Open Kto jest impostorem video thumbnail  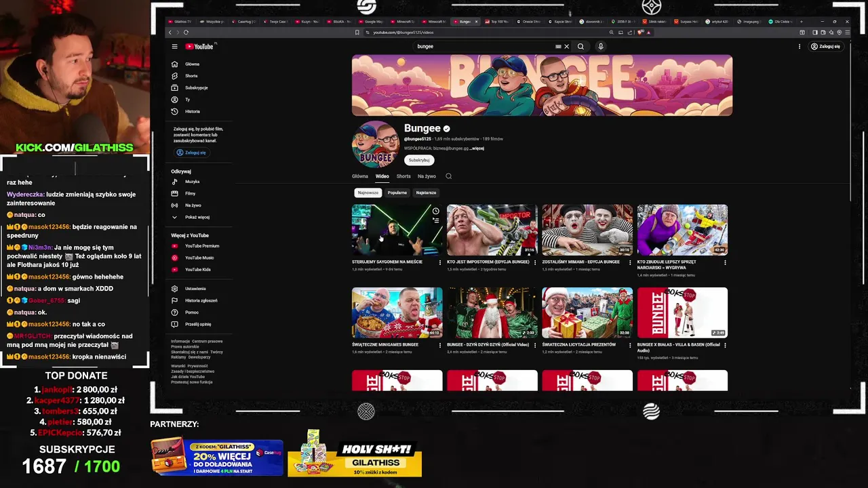coord(492,230)
